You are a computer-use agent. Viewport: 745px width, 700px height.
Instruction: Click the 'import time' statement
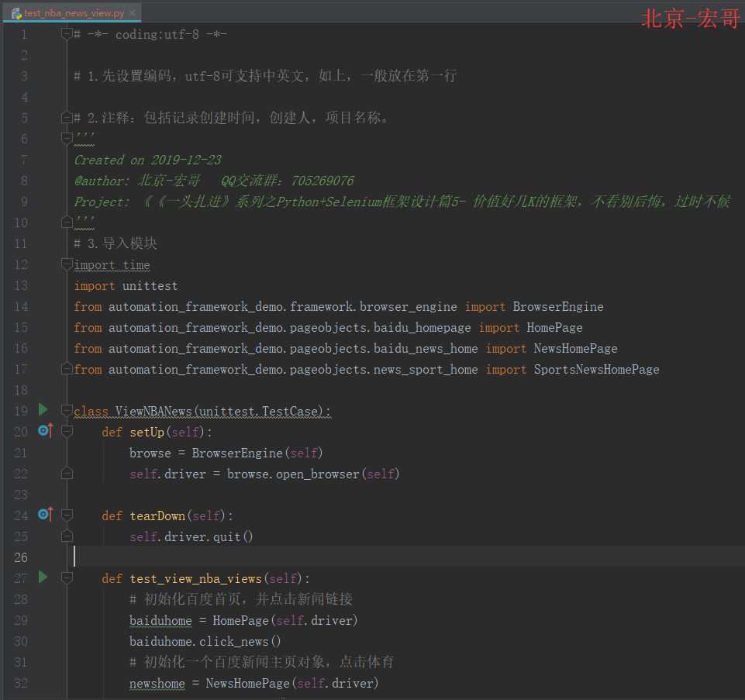tap(112, 265)
